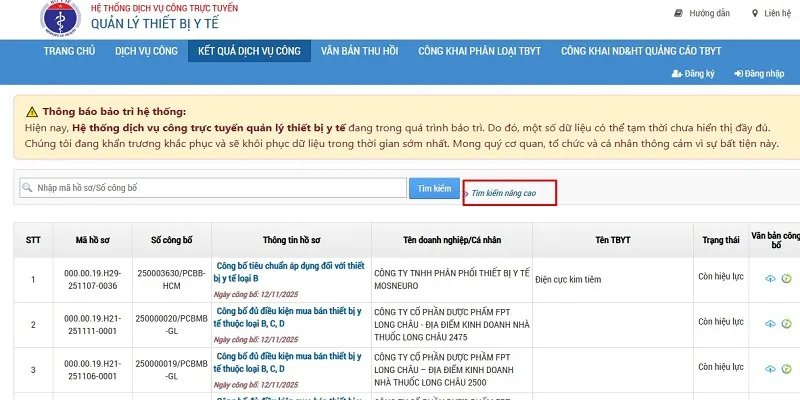Click Còn hiệu lực status in row 3
This screenshot has height=400, width=800.
pyautogui.click(x=721, y=367)
